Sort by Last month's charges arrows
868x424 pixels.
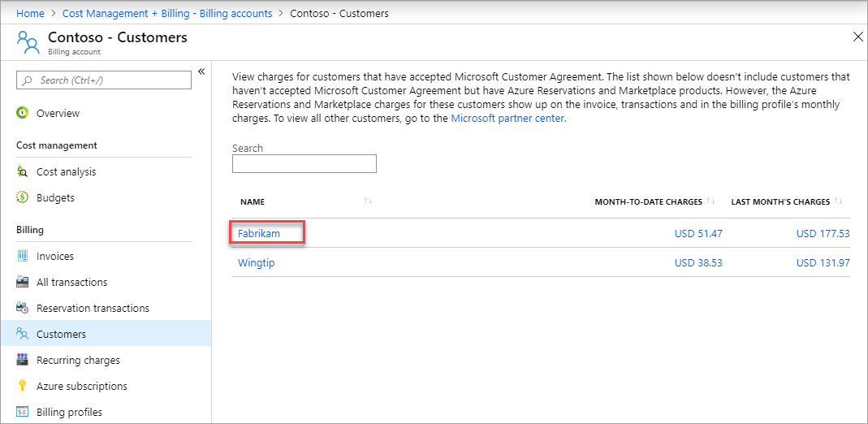(x=839, y=201)
